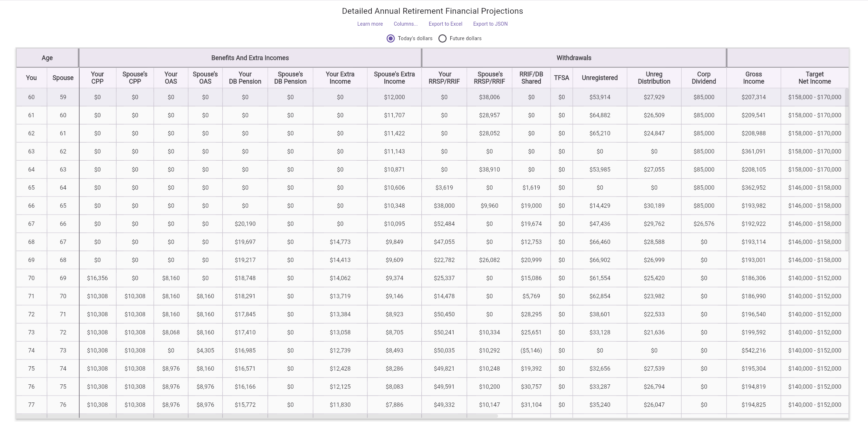
Task: Select the "Today's dollars" radio button
Action: point(391,38)
